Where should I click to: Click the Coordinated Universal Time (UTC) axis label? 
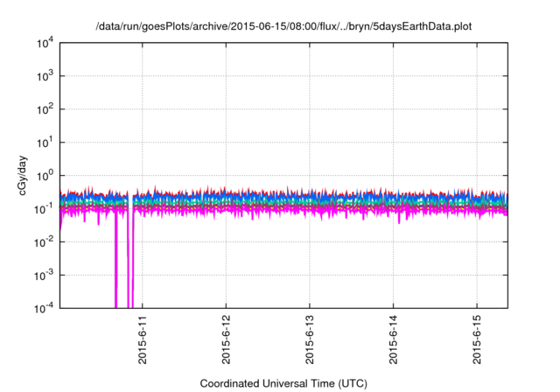tap(283, 383)
